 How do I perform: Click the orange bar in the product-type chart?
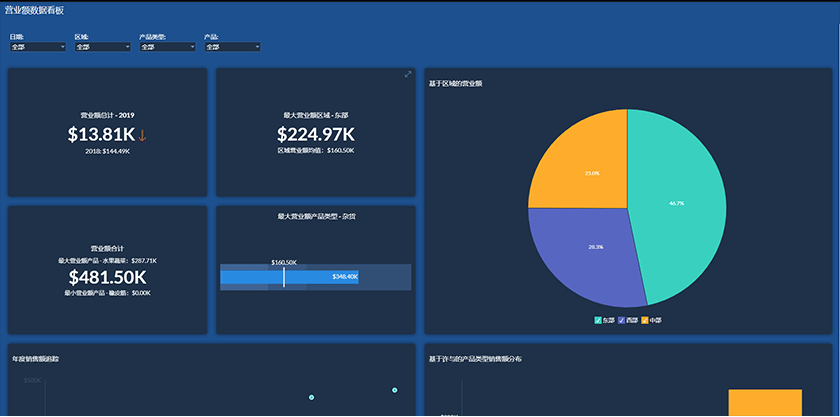pos(765,403)
